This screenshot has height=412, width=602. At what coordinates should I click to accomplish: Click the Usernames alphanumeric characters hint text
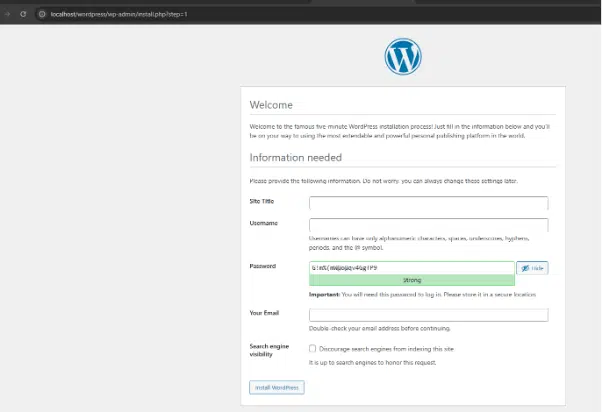pos(419,243)
